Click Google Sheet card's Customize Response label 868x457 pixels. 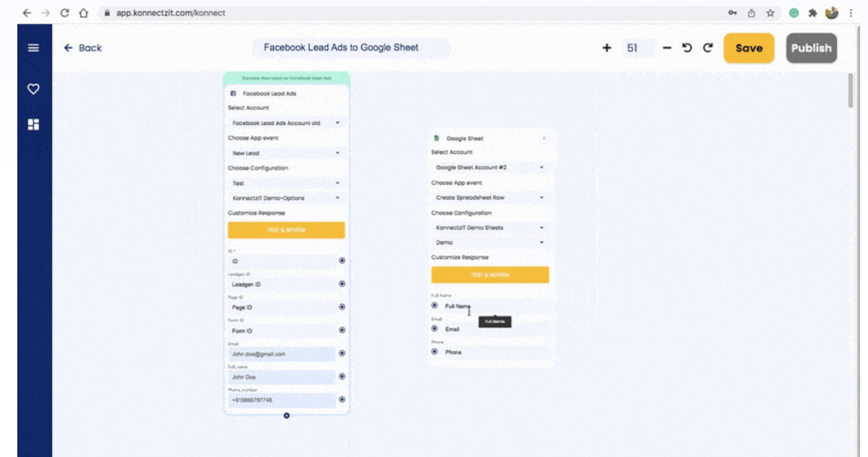coord(459,257)
